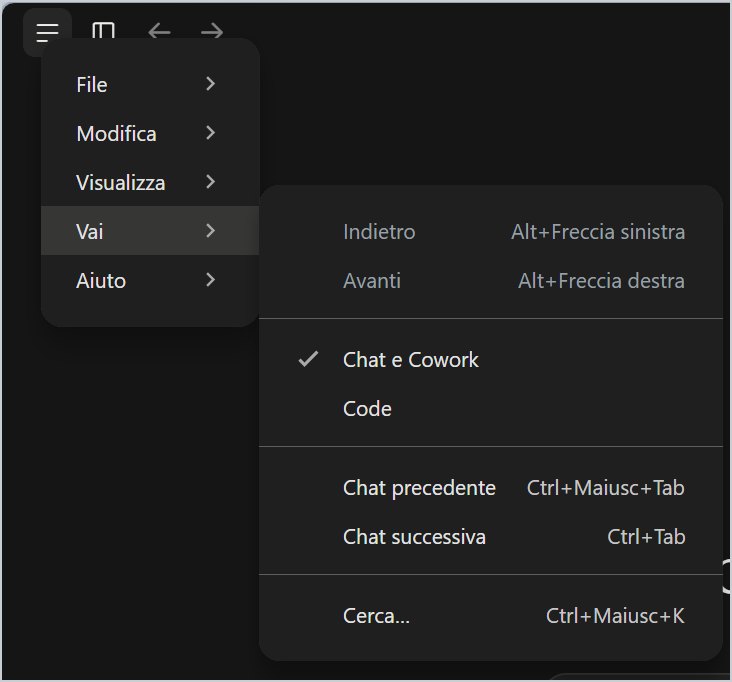Screen dimensions: 732x682
Task: Expand the Visualizza submenu chevron
Action: point(211,182)
